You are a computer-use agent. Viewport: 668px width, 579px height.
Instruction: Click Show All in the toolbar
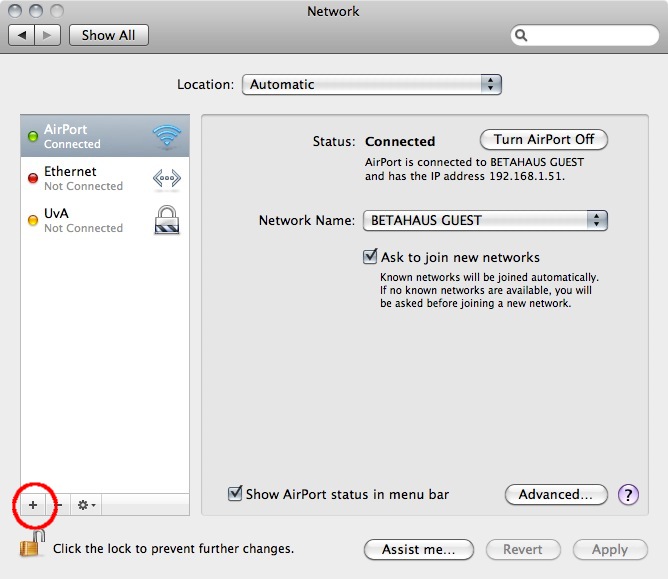(x=108, y=35)
